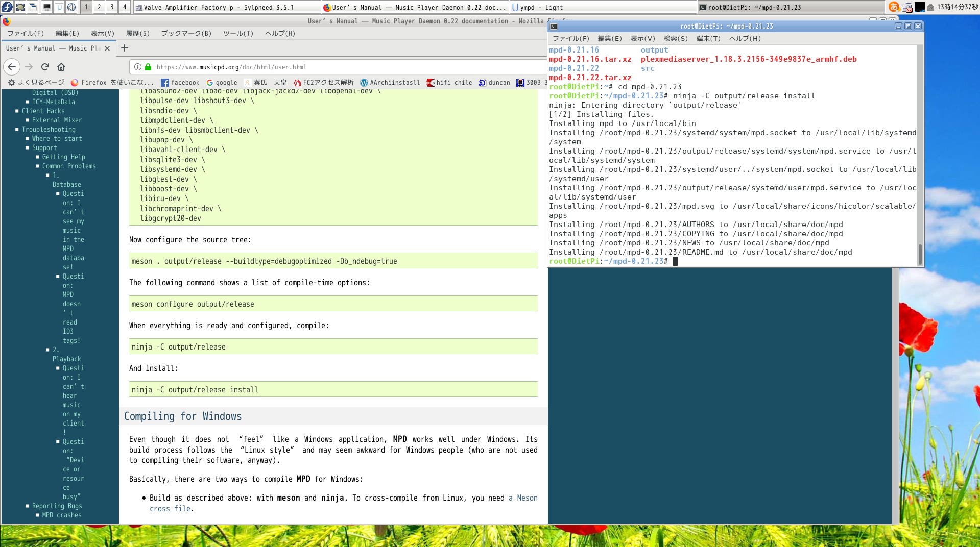
Task: Switch to workspace 2 in the pager
Action: [99, 7]
